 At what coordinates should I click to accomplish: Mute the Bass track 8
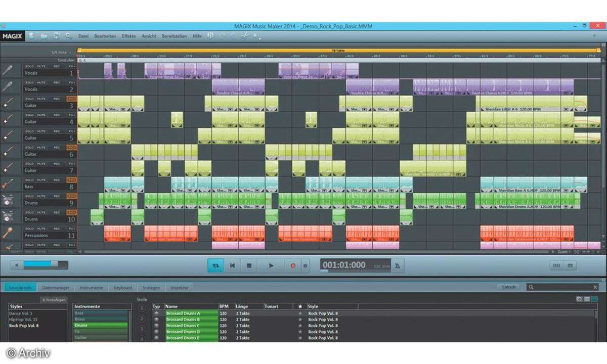[x=41, y=180]
